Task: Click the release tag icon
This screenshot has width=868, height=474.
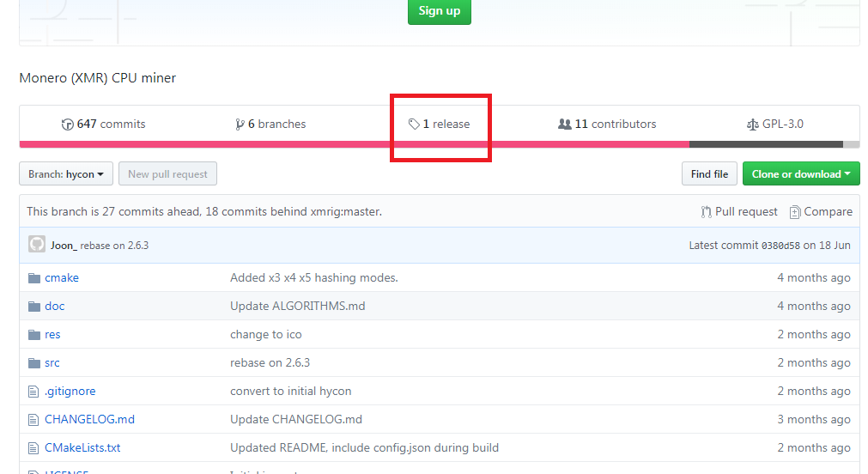Action: coord(414,124)
